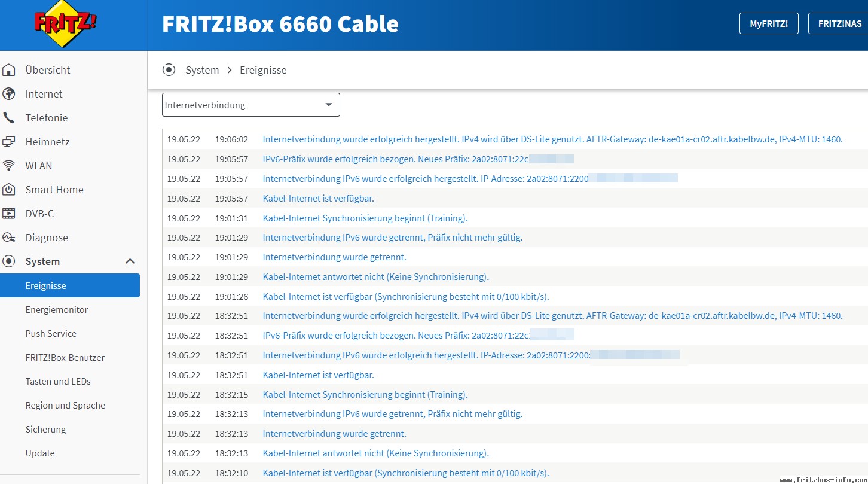868x484 pixels.
Task: Click the 19:01:31 timestamp cell
Action: tap(231, 218)
